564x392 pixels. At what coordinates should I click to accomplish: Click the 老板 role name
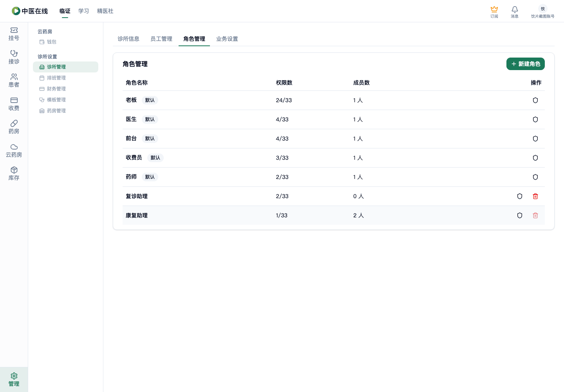pyautogui.click(x=131, y=100)
